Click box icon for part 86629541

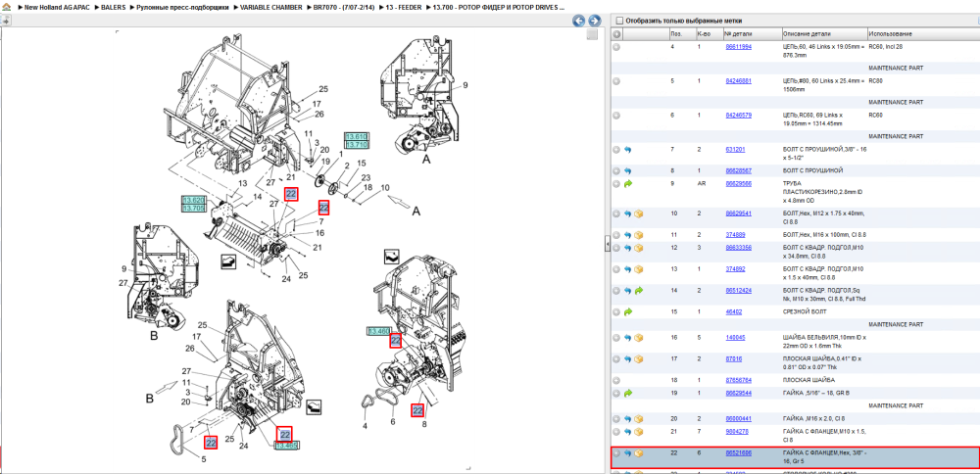[639, 213]
